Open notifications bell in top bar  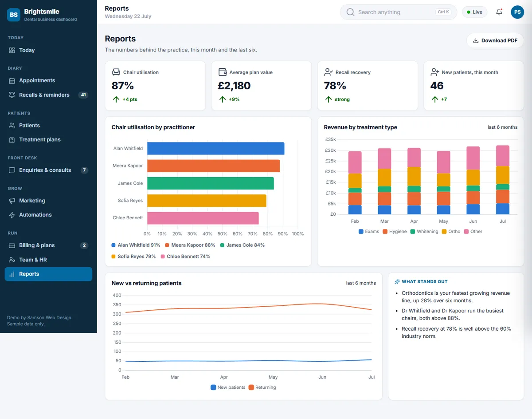click(x=499, y=12)
